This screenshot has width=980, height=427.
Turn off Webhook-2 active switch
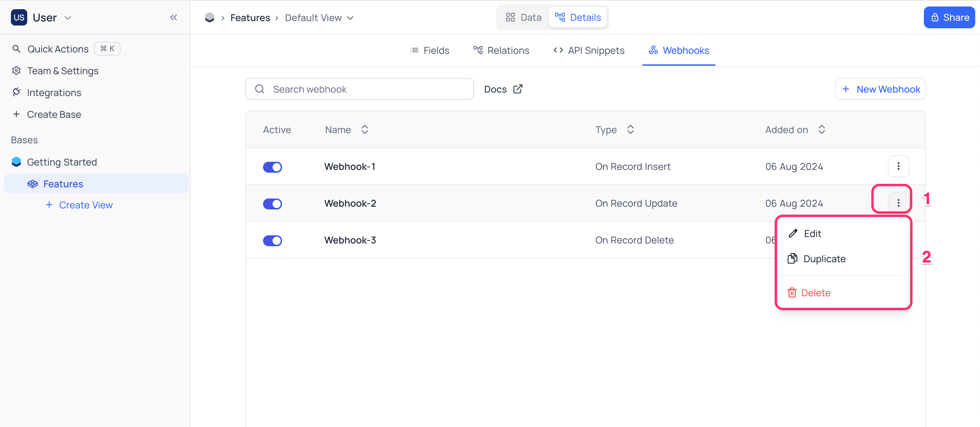point(272,204)
